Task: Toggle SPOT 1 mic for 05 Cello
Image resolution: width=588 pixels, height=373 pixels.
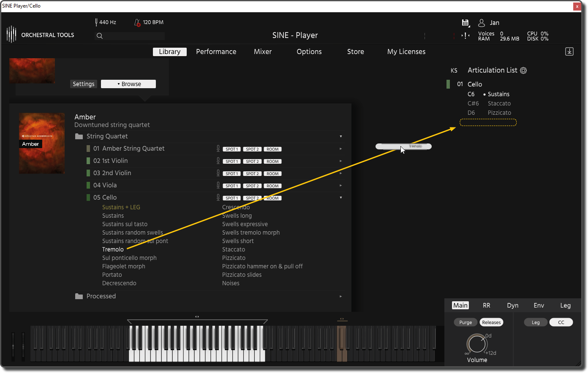Action: click(231, 198)
